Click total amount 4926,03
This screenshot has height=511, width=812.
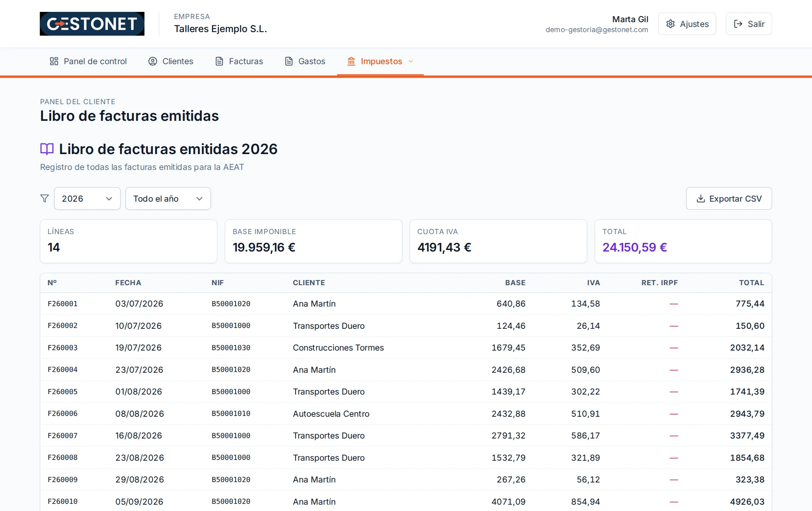[747, 501]
